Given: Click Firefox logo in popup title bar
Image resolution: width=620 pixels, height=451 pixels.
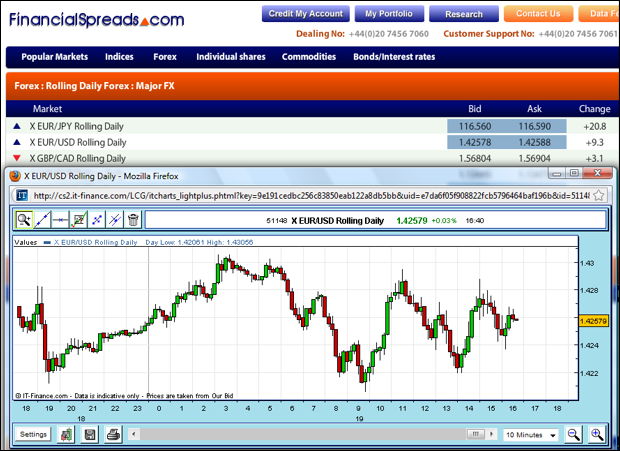Looking at the screenshot, I should point(15,176).
